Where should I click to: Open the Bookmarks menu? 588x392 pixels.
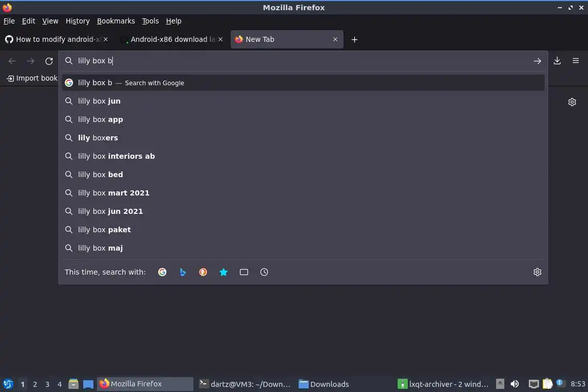click(x=116, y=21)
